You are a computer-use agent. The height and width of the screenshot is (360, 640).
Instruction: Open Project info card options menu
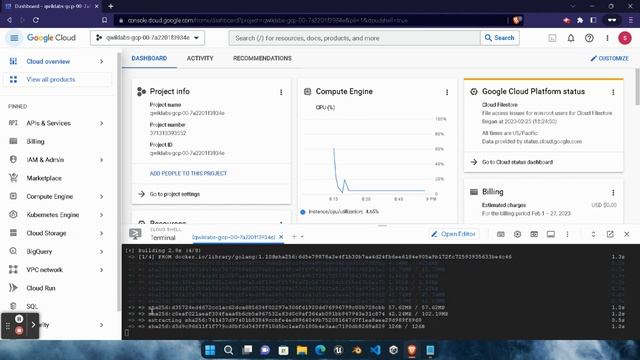[281, 92]
